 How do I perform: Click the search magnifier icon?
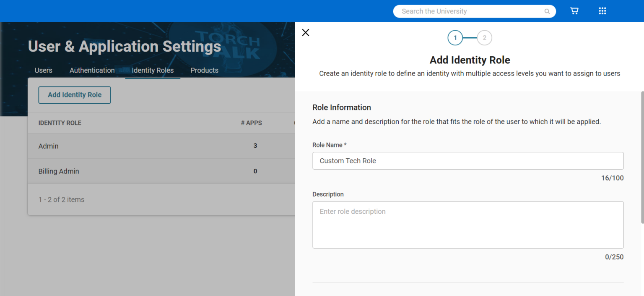pos(547,11)
